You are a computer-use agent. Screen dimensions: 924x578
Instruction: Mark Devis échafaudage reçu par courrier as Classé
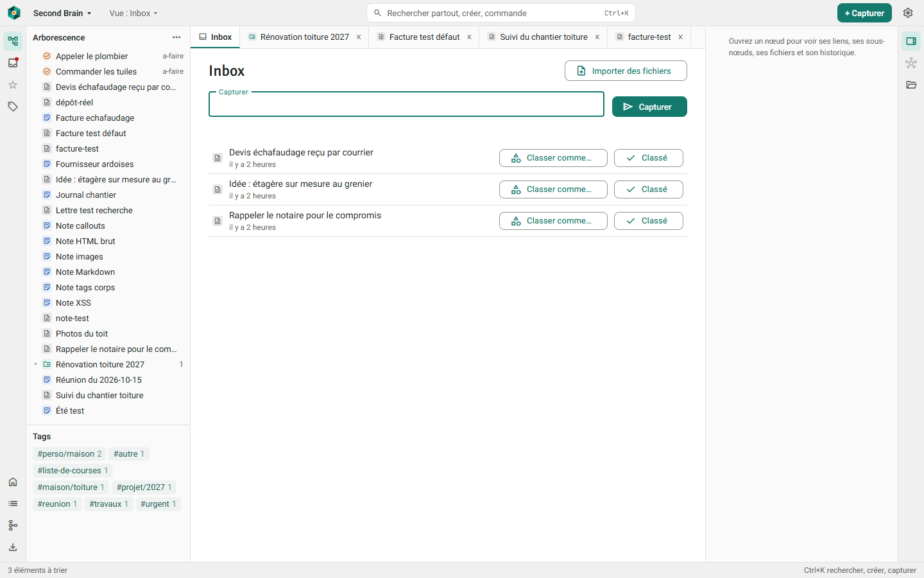pyautogui.click(x=648, y=158)
